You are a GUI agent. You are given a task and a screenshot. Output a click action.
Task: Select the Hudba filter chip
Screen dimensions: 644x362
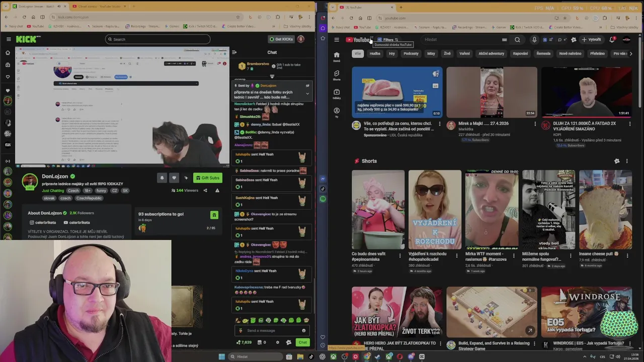(375, 53)
